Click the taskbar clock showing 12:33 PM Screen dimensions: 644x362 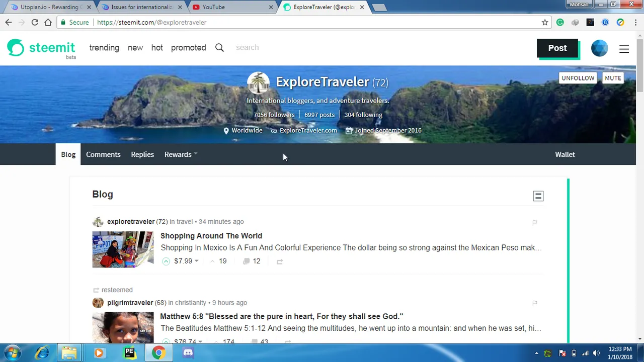[x=620, y=353]
